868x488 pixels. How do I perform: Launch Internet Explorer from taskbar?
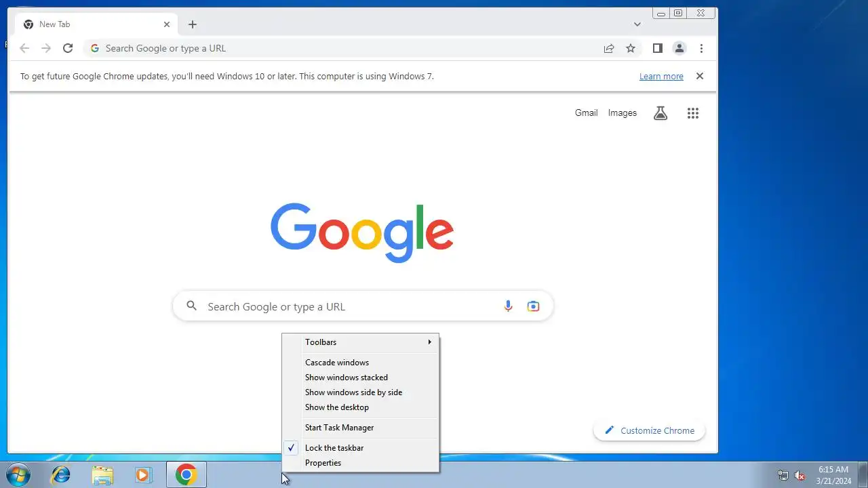tap(61, 474)
